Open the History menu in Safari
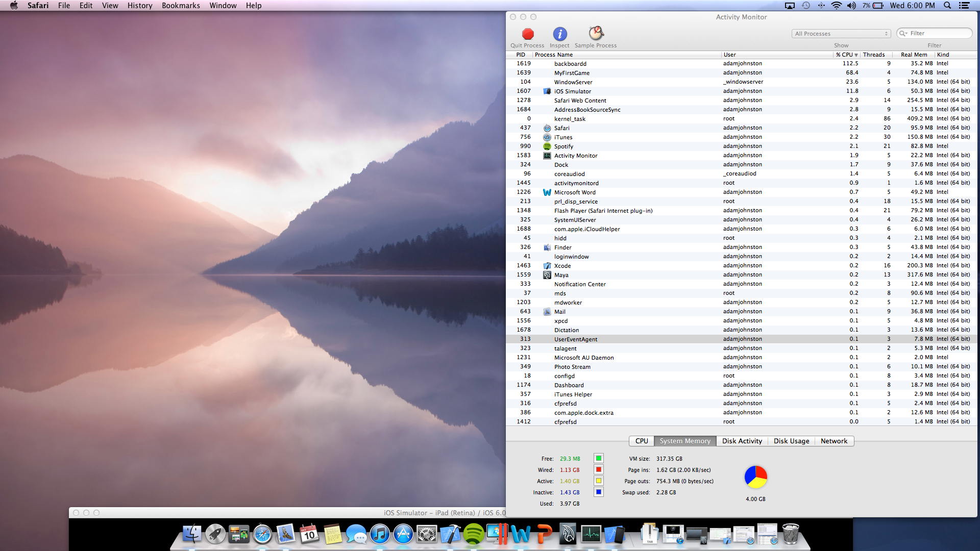The height and width of the screenshot is (551, 980). click(140, 6)
